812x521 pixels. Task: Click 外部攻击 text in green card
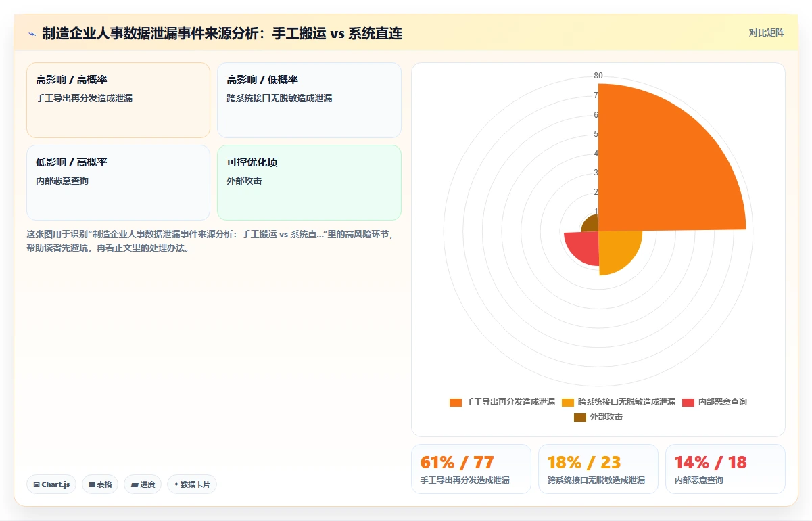click(244, 181)
